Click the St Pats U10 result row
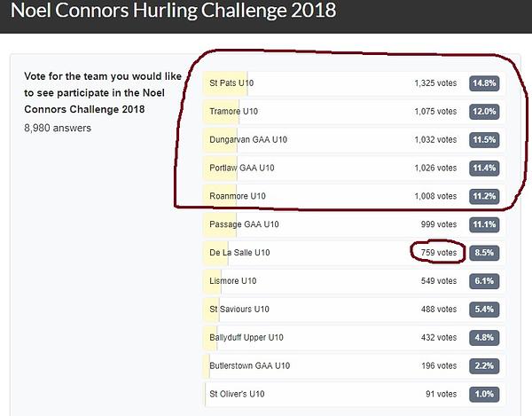Screen dimensions: 532x416 click(x=354, y=83)
